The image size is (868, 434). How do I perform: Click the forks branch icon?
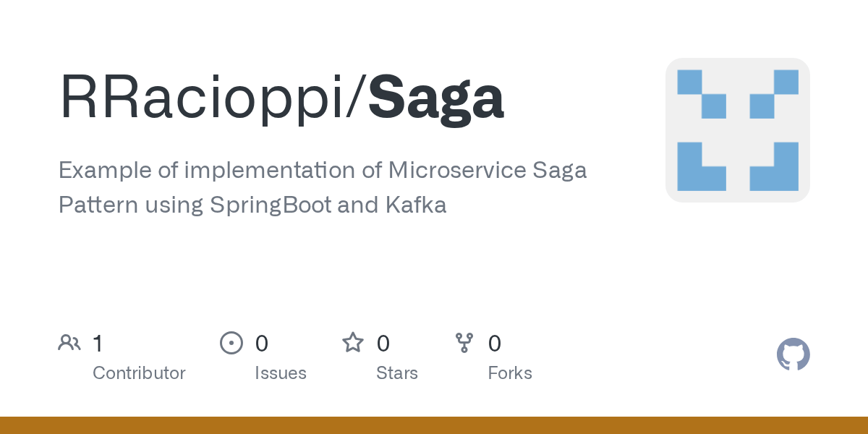464,343
